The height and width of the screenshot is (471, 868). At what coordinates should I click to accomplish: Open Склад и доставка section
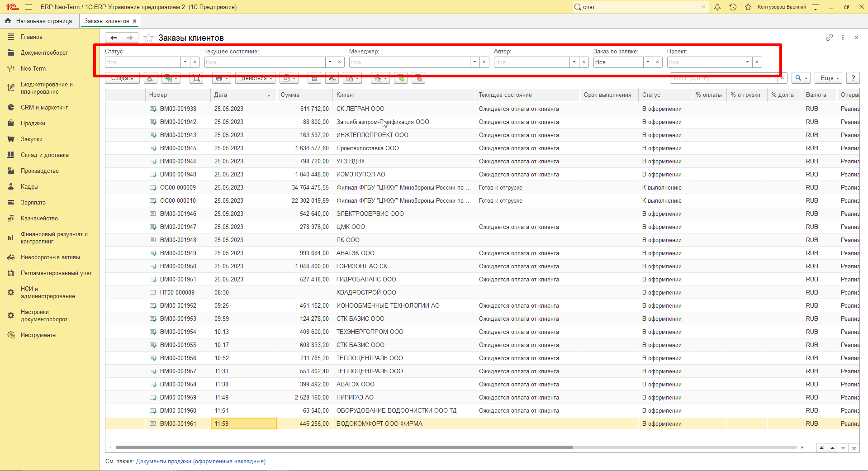pos(44,155)
